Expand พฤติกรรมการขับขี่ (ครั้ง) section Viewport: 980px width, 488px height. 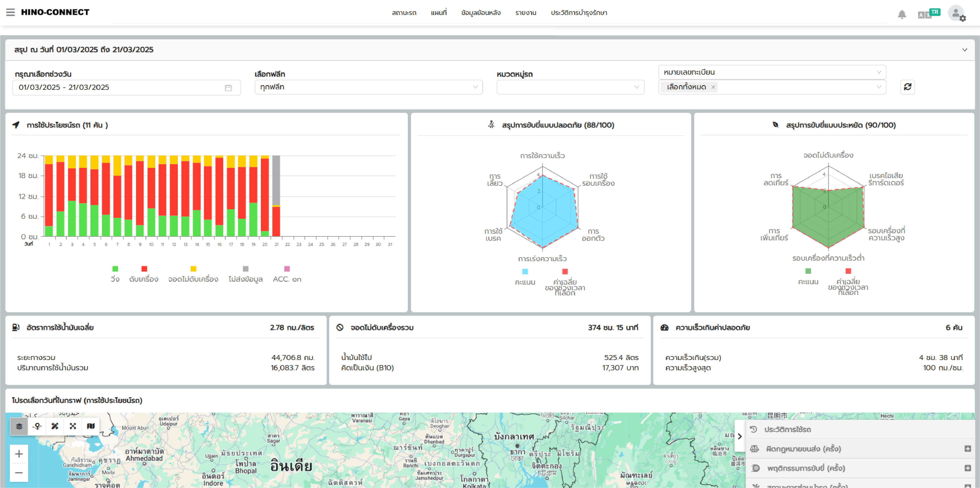coord(968,468)
